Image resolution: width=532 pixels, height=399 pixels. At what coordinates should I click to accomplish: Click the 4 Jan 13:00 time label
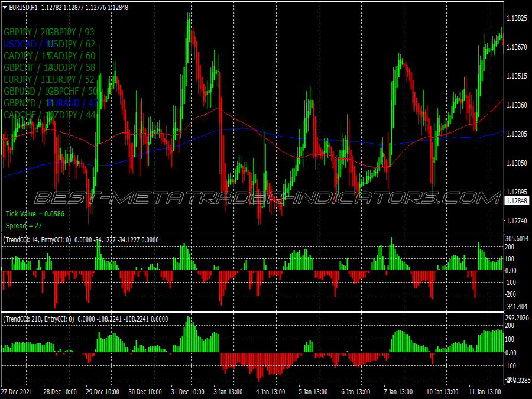click(270, 392)
